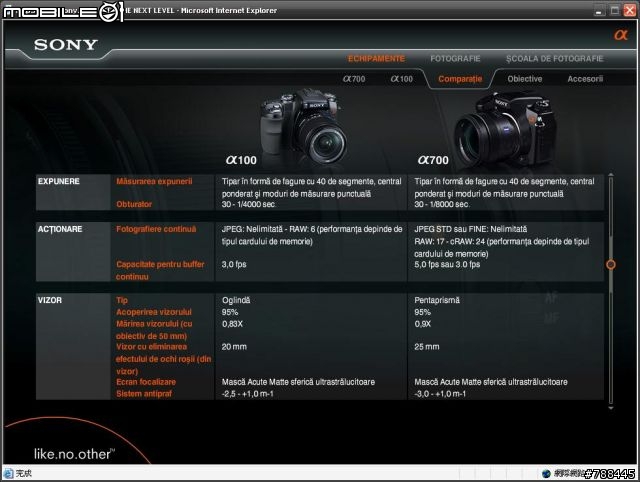The height and width of the screenshot is (482, 640).
Task: Click the 'Pentaprismă' value
Action: [x=437, y=300]
